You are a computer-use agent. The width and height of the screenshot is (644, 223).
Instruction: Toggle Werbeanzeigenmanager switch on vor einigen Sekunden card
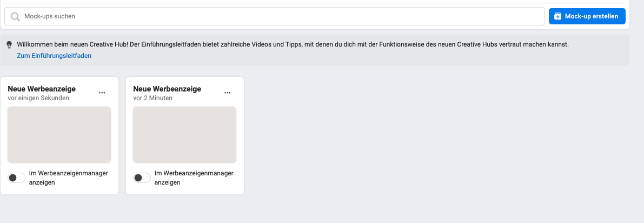(16, 178)
